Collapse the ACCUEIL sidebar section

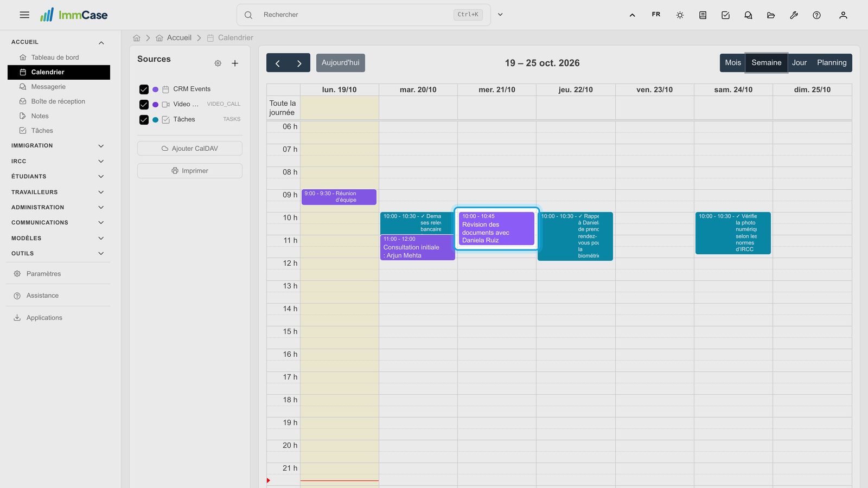[101, 42]
